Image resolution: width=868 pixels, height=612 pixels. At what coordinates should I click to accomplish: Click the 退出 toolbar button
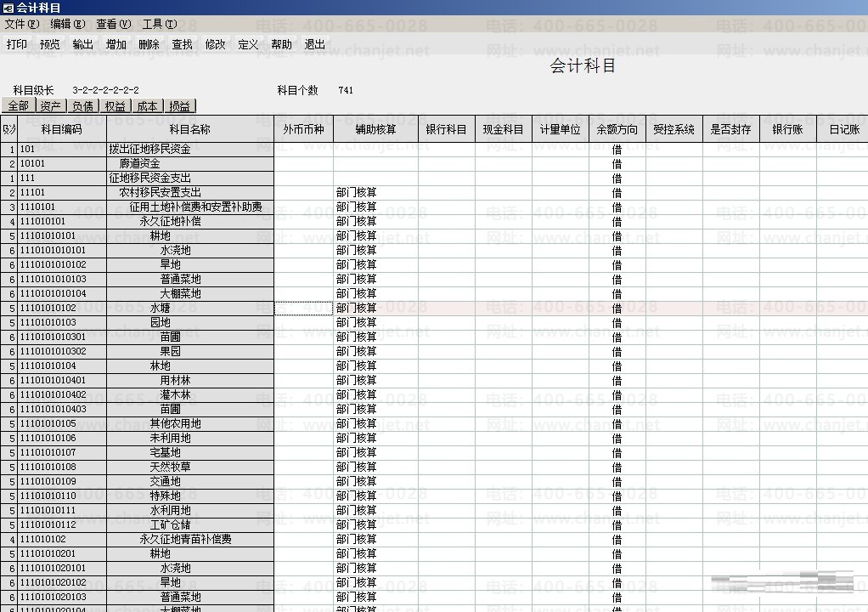tap(314, 44)
